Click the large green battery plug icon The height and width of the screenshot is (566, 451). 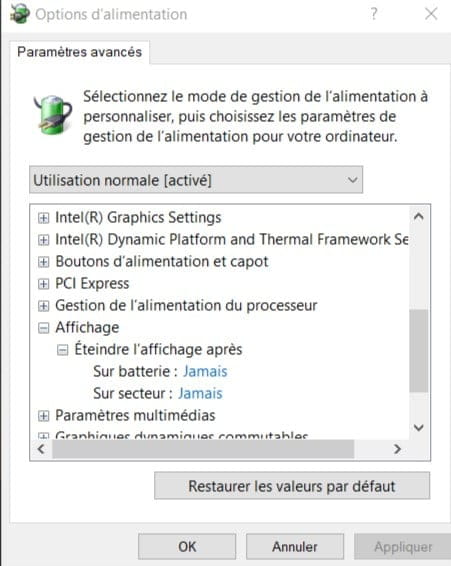point(53,115)
